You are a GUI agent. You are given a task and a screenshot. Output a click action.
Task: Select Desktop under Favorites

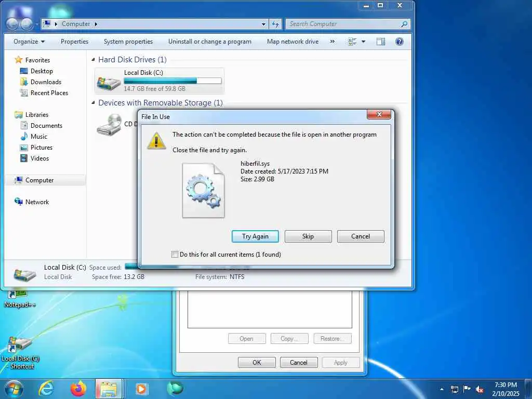pyautogui.click(x=42, y=71)
